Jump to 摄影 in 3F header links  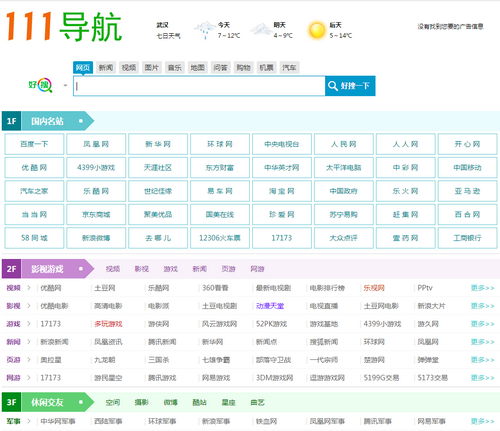click(x=142, y=402)
